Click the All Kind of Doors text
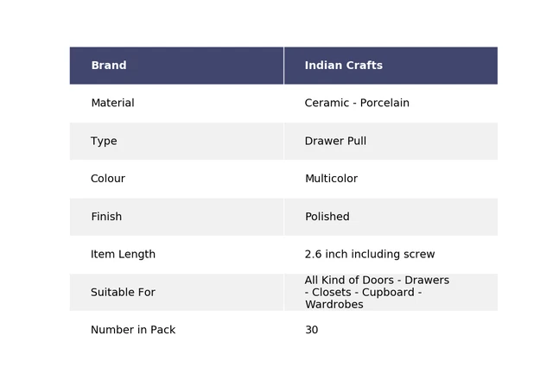553x392 pixels. point(349,280)
